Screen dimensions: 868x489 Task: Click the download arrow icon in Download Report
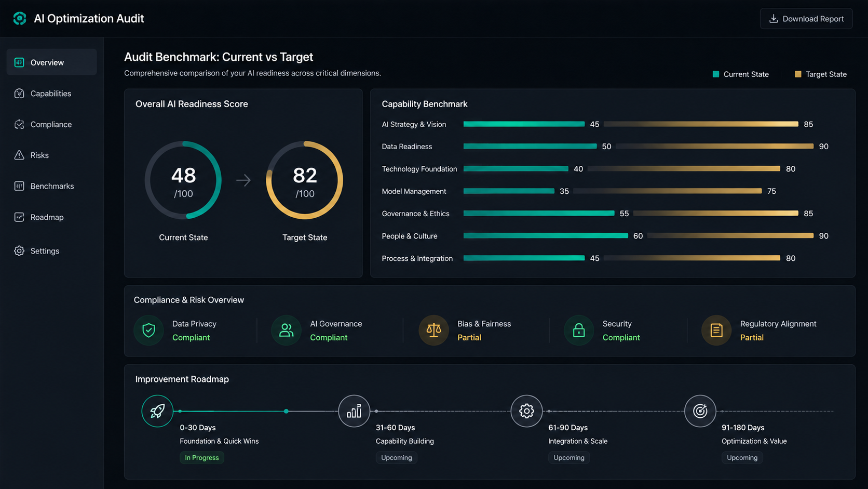click(x=774, y=19)
